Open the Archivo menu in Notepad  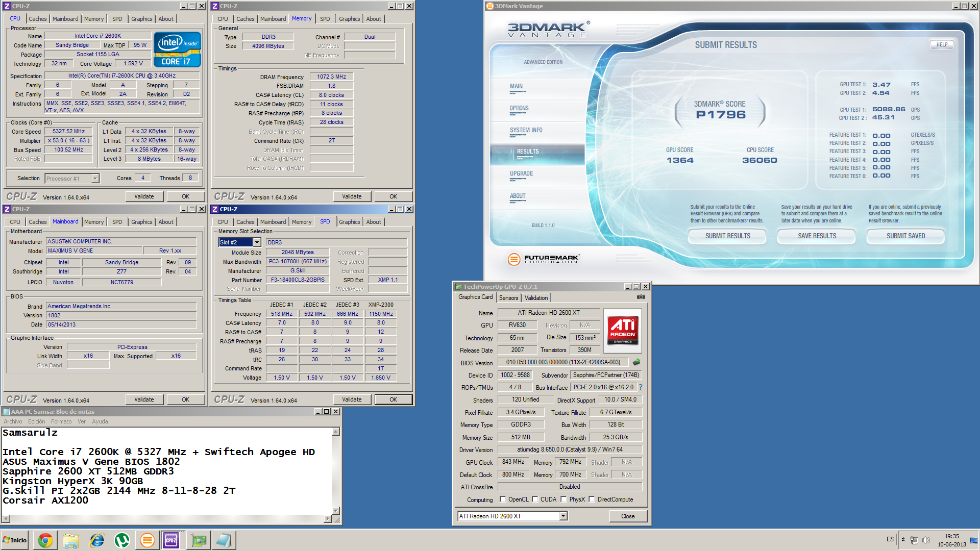click(13, 421)
